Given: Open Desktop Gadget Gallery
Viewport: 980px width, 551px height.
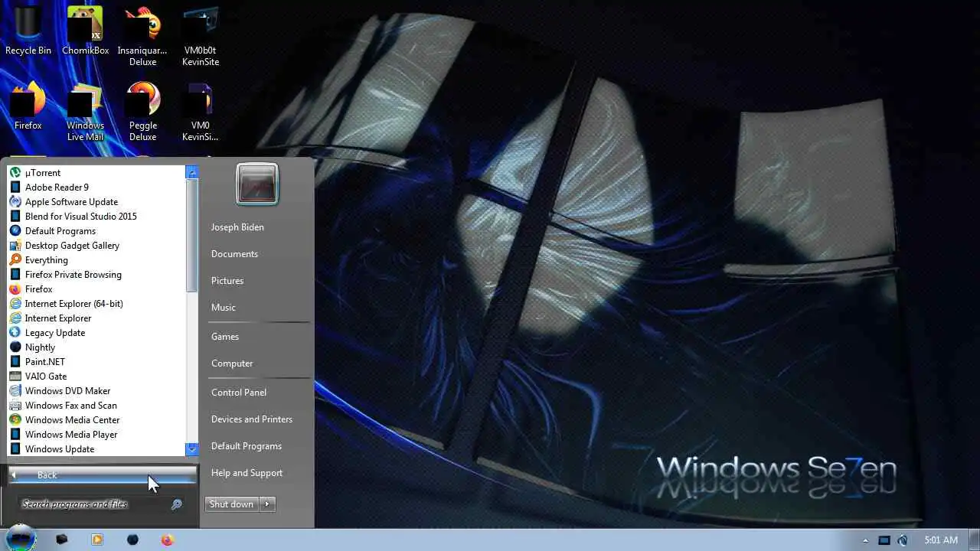Looking at the screenshot, I should [x=96, y=246].
